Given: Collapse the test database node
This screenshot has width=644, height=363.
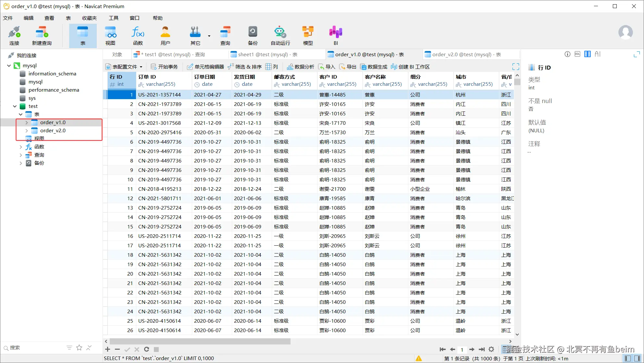Looking at the screenshot, I should [15, 106].
